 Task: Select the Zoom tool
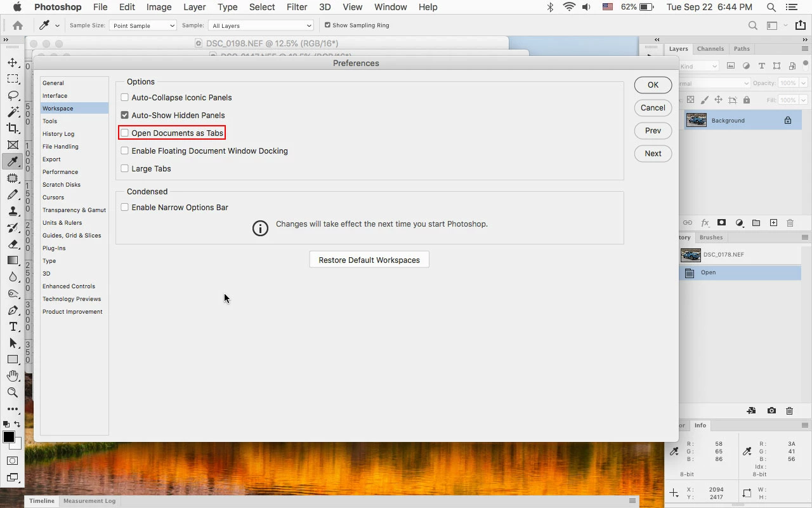(12, 392)
